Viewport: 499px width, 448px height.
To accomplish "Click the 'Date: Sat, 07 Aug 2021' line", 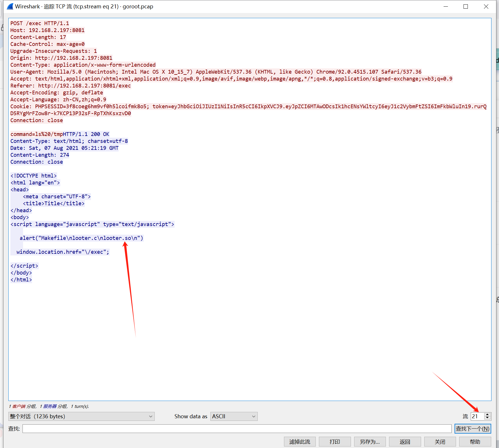I will pyautogui.click(x=65, y=148).
